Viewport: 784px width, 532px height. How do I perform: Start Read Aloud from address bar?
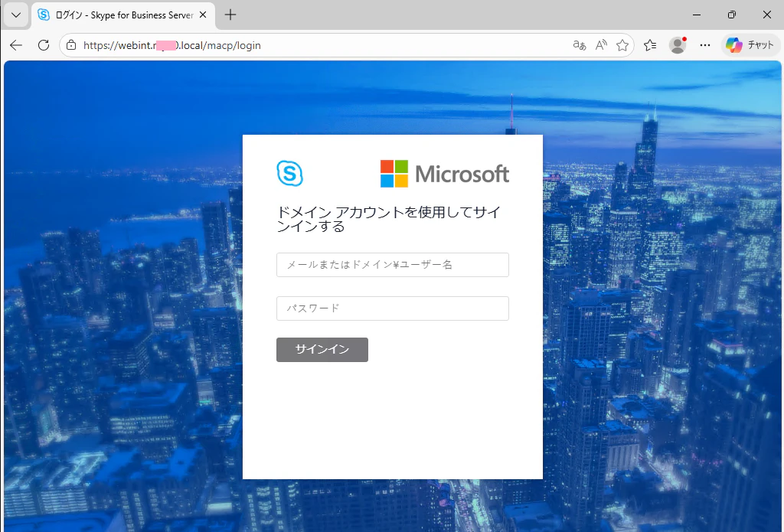tap(601, 45)
